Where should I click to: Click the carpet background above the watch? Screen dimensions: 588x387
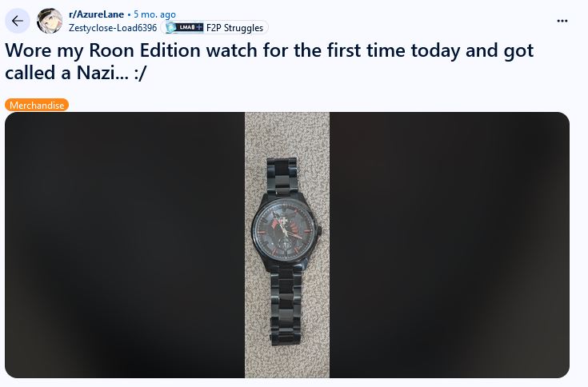tap(287, 135)
